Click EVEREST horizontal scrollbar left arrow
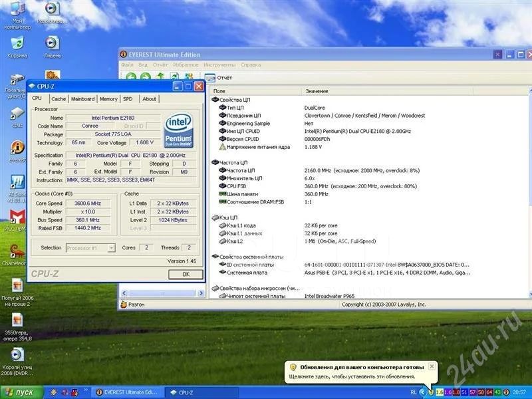 point(124,293)
